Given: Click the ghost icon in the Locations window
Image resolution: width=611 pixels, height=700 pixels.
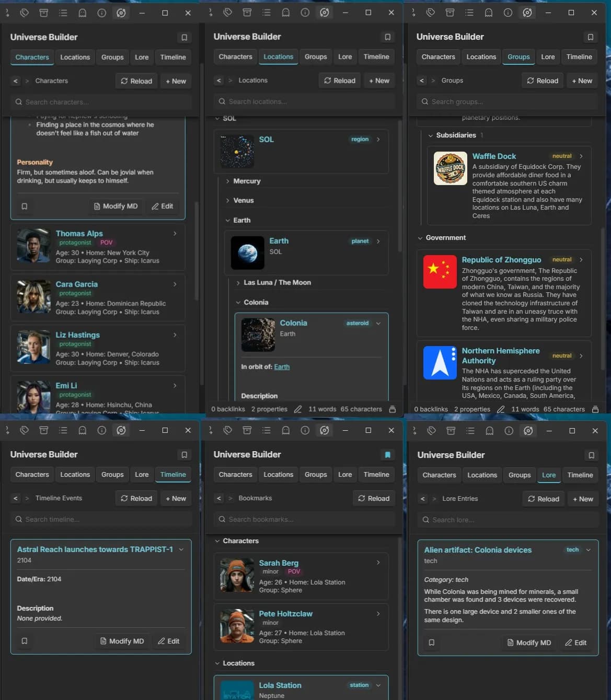Looking at the screenshot, I should (286, 13).
